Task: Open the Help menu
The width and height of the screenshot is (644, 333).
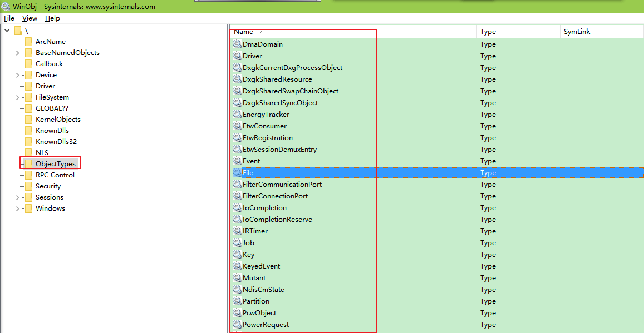Action: (x=52, y=18)
